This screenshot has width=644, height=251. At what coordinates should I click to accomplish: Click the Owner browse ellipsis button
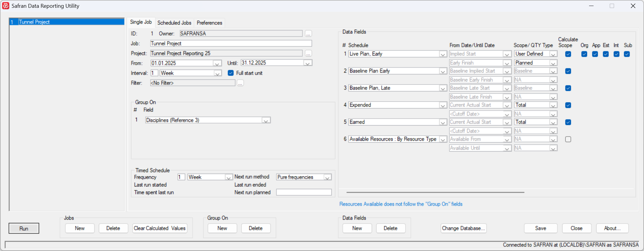pyautogui.click(x=308, y=34)
